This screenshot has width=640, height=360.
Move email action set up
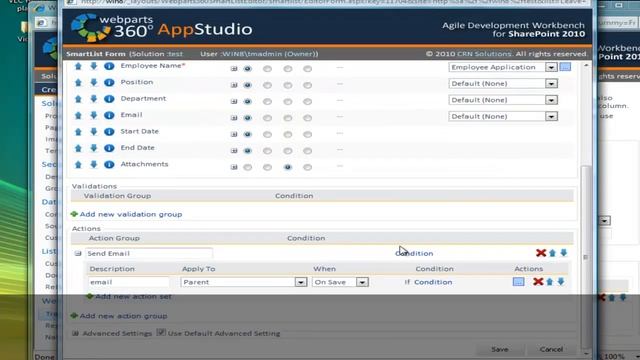(549, 282)
